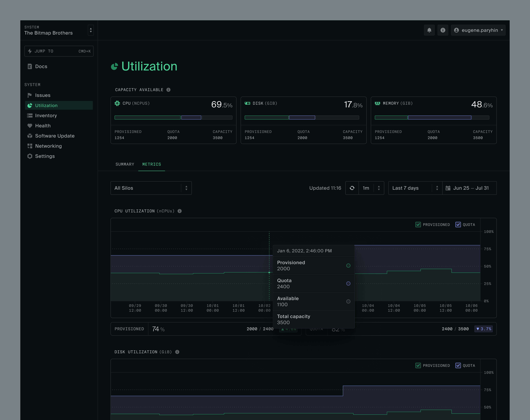Click the info icon next to Capacity Available
This screenshot has width=530, height=420.
pyautogui.click(x=168, y=90)
